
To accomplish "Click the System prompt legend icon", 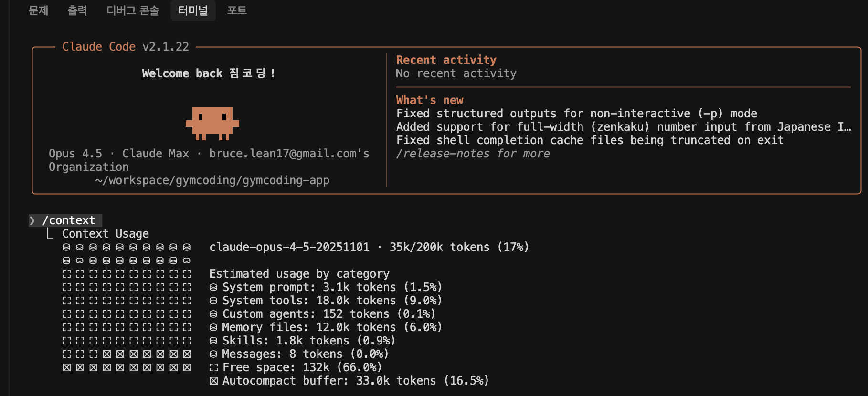I will 213,287.
